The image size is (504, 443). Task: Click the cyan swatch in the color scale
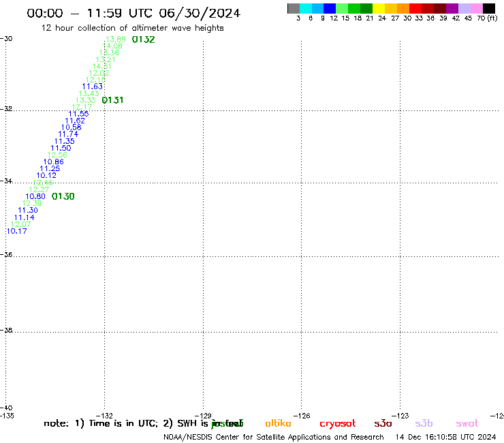pyautogui.click(x=306, y=8)
